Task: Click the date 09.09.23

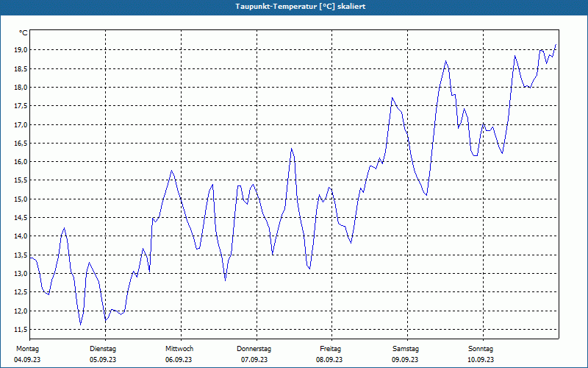Action: point(405,360)
